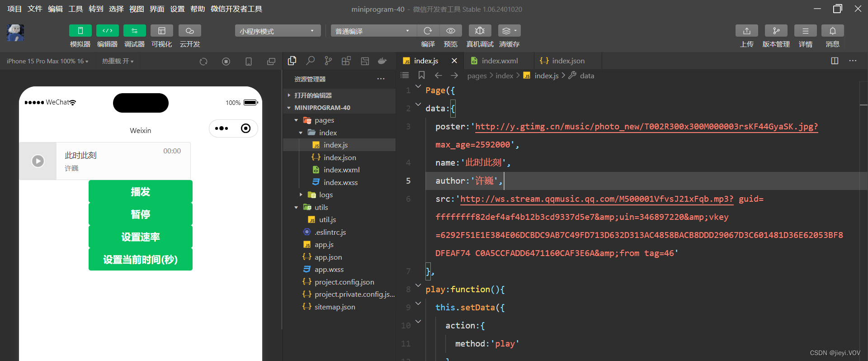Toggle the visualization (可视化) button
The width and height of the screenshot is (868, 361).
162,31
